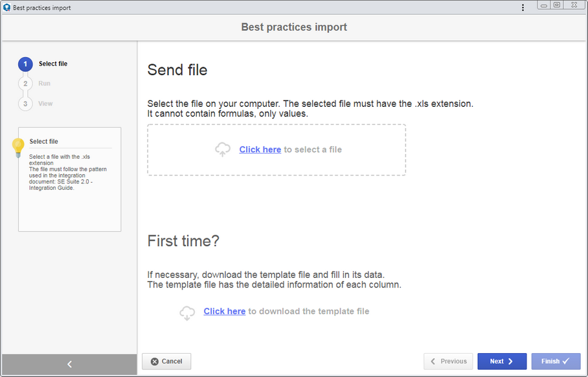Click the cloud upload icon
This screenshot has width=588, height=377.
[222, 149]
